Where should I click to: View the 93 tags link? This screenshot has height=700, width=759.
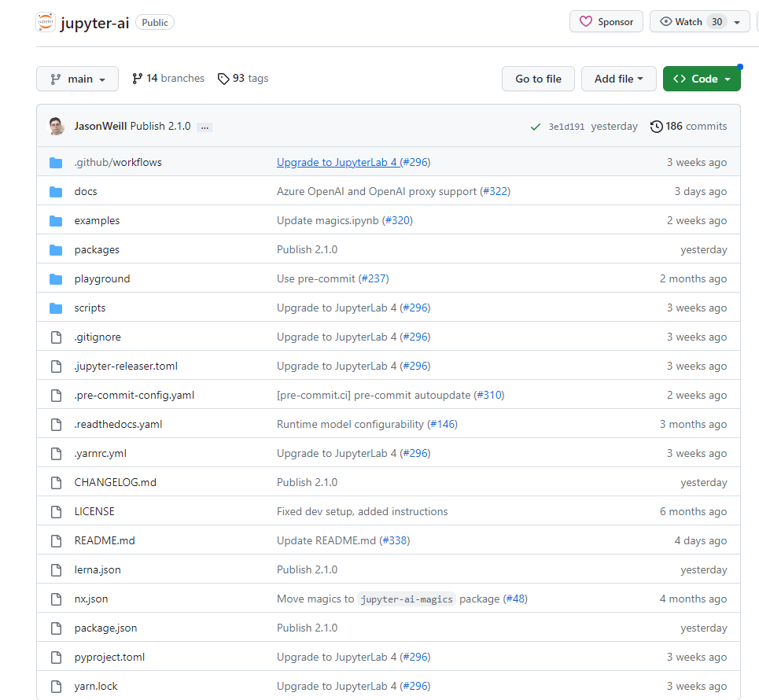243,79
